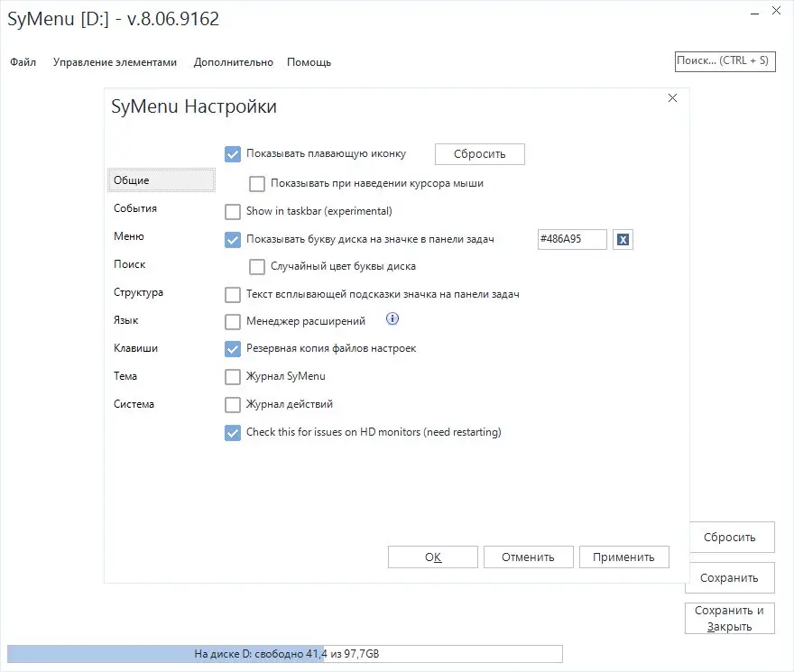
Task: Open the Управление элементами menu
Action: (115, 62)
